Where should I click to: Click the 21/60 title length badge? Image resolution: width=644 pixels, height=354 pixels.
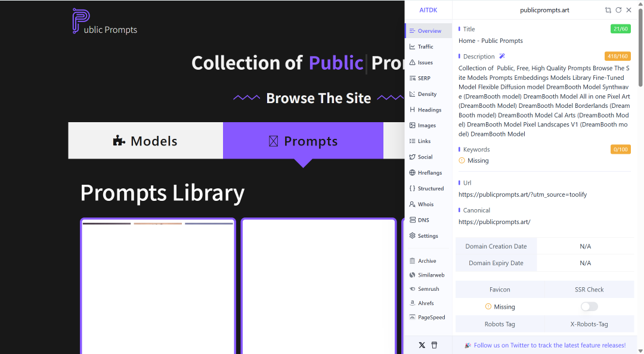click(620, 29)
